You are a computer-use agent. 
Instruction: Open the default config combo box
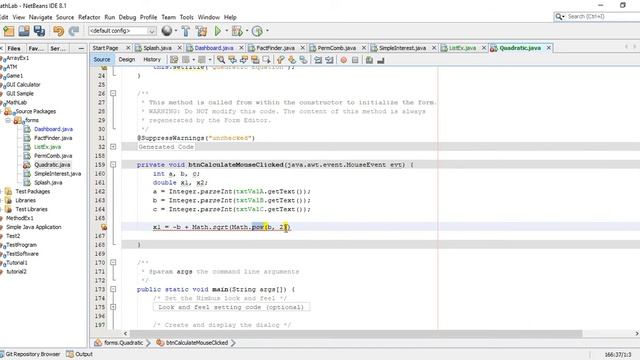tap(122, 31)
